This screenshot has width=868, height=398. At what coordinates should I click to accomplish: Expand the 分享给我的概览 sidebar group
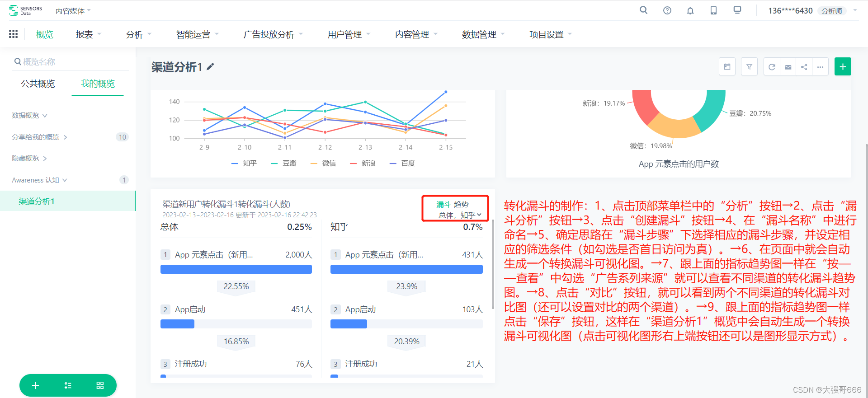(40, 137)
